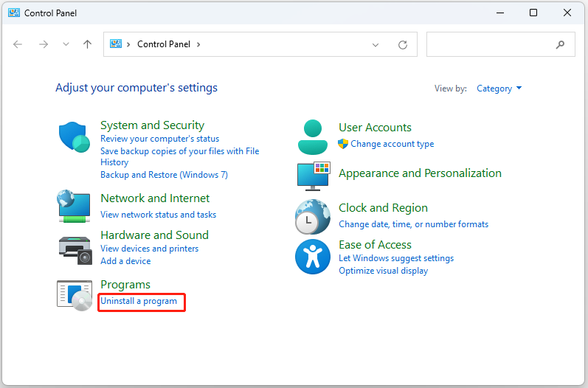The width and height of the screenshot is (588, 388).
Task: Click the Add a device link
Action: [x=125, y=261]
